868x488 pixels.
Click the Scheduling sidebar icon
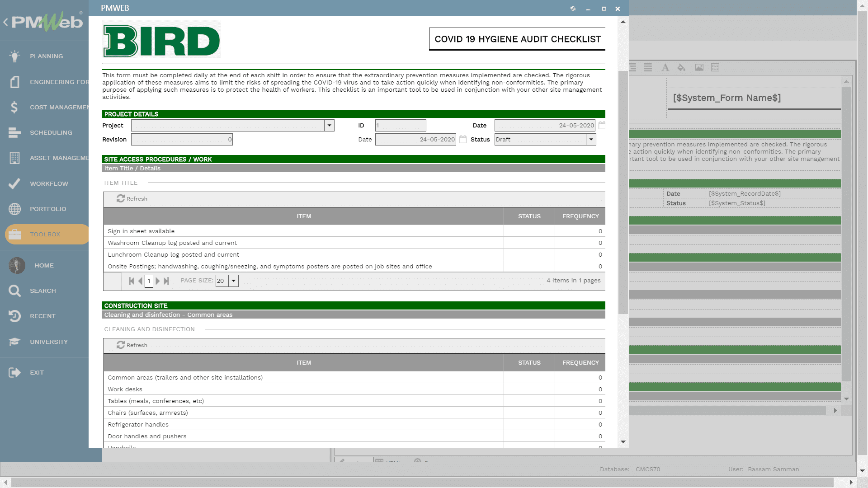pos(15,132)
